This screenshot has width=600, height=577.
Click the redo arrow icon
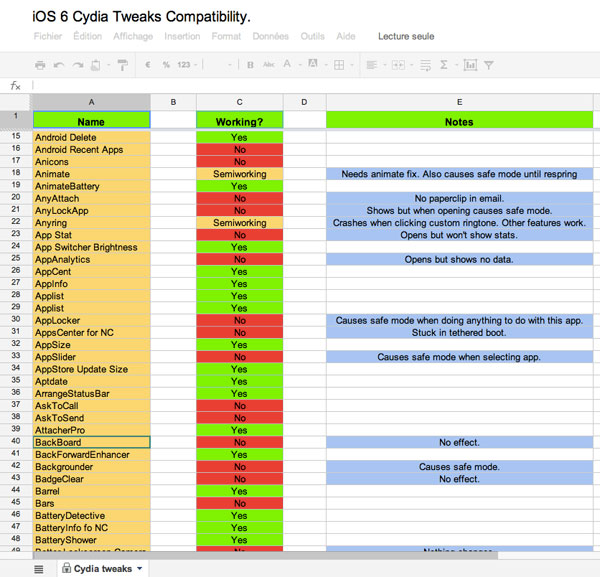(77, 65)
